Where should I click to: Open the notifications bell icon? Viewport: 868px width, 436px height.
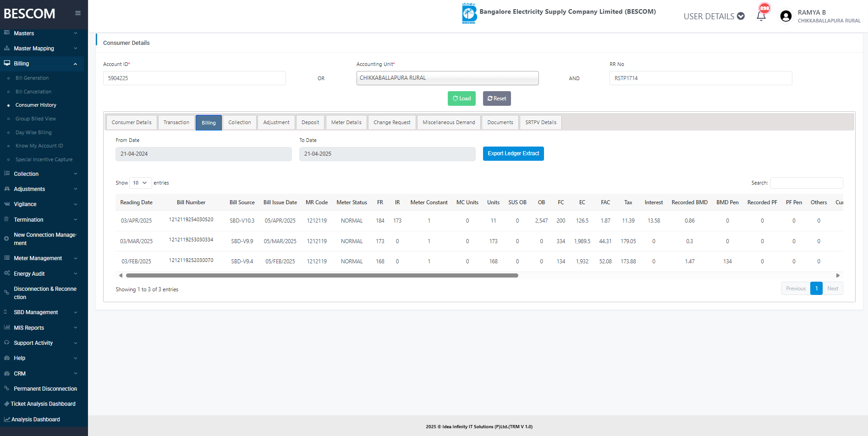coord(761,16)
